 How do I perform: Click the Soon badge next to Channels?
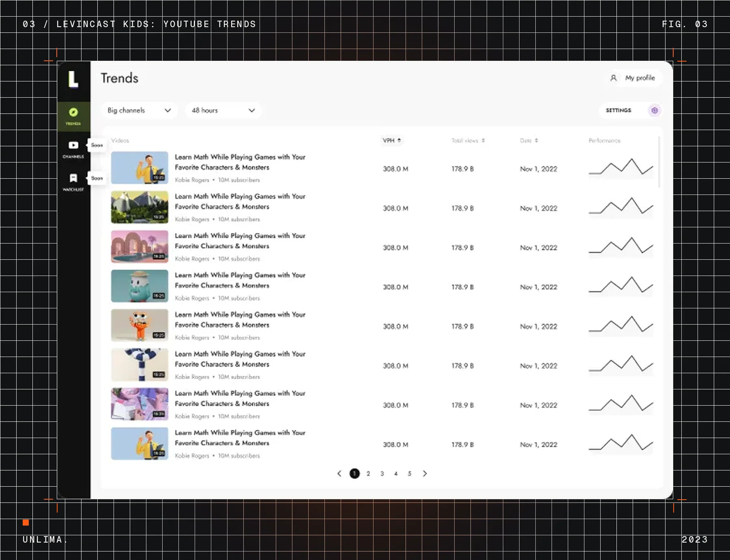(97, 145)
